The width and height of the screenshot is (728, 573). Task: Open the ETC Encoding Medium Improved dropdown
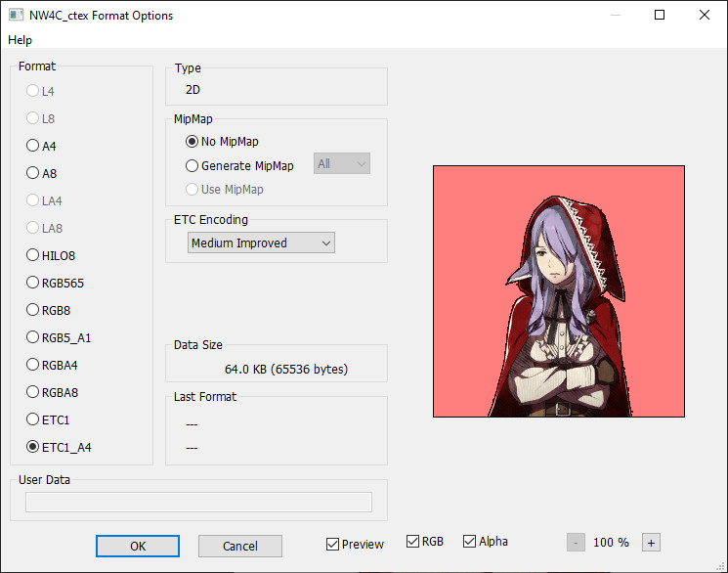(261, 243)
